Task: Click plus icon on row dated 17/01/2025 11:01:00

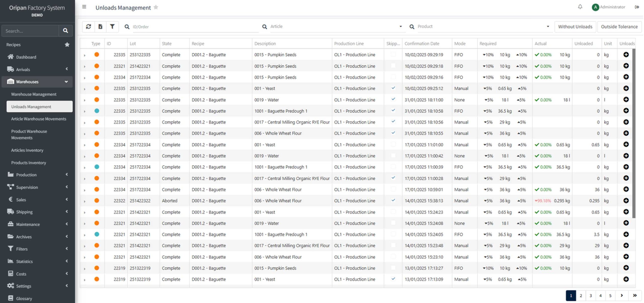Action: (x=626, y=144)
